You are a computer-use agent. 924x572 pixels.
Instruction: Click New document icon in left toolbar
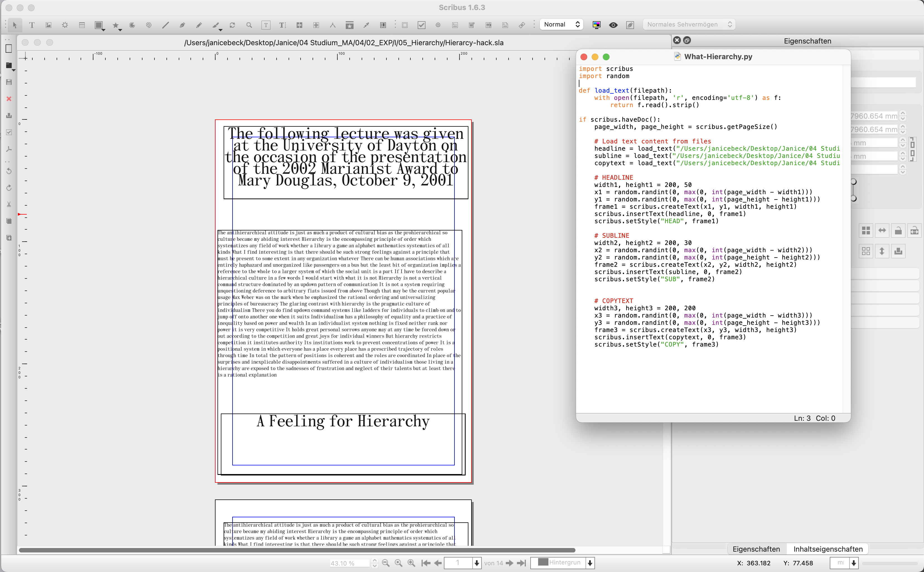coord(9,49)
